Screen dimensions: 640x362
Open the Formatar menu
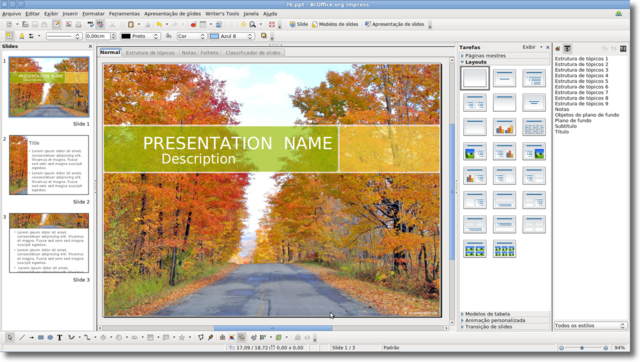click(93, 13)
